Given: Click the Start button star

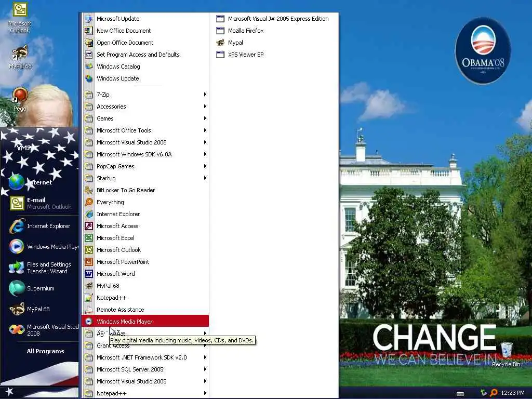Looking at the screenshot, I should (x=9, y=392).
